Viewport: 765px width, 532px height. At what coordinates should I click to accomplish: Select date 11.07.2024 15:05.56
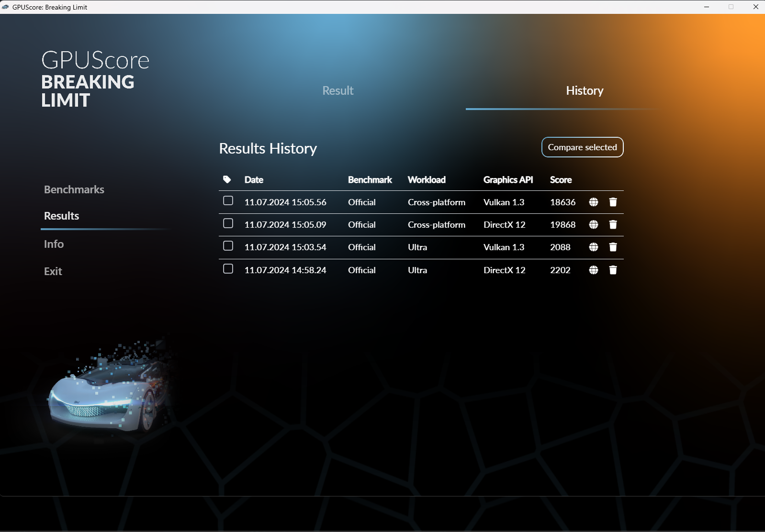click(285, 202)
